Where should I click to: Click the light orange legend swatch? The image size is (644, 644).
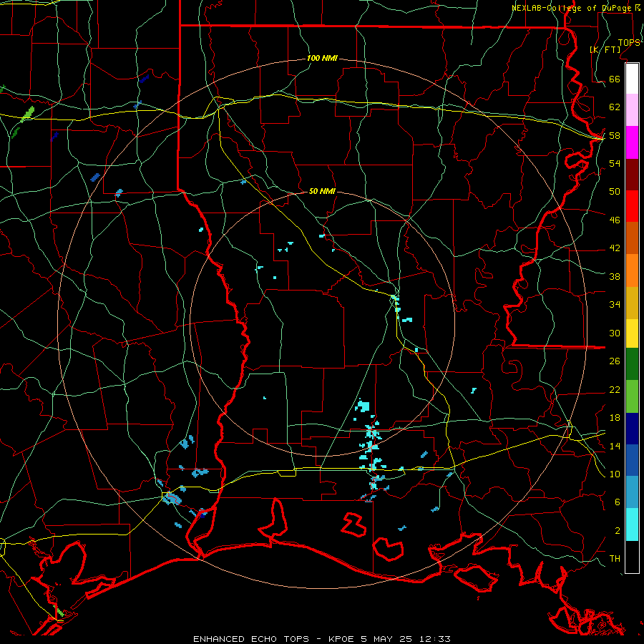tap(632, 270)
